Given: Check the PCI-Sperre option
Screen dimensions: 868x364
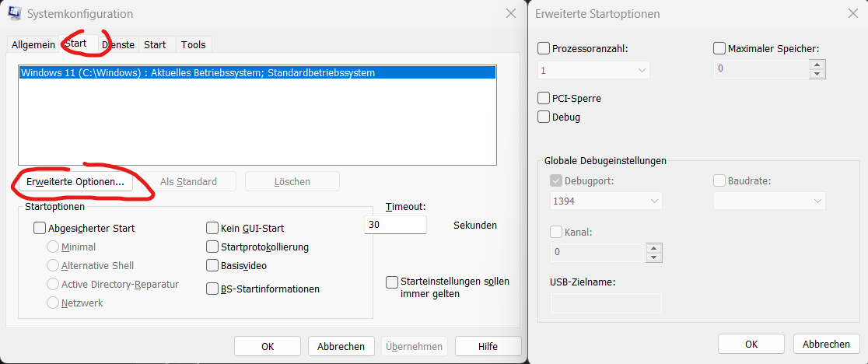Looking at the screenshot, I should [544, 99].
